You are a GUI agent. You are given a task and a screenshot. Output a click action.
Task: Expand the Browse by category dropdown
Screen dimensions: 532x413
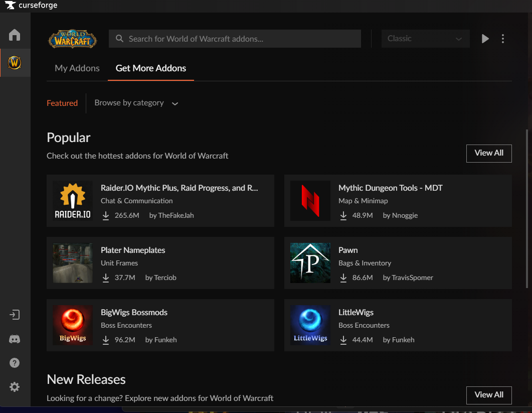pyautogui.click(x=136, y=103)
